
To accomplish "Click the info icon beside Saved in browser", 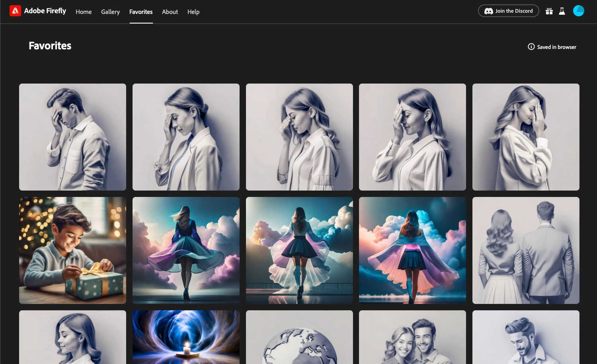I will coord(531,47).
